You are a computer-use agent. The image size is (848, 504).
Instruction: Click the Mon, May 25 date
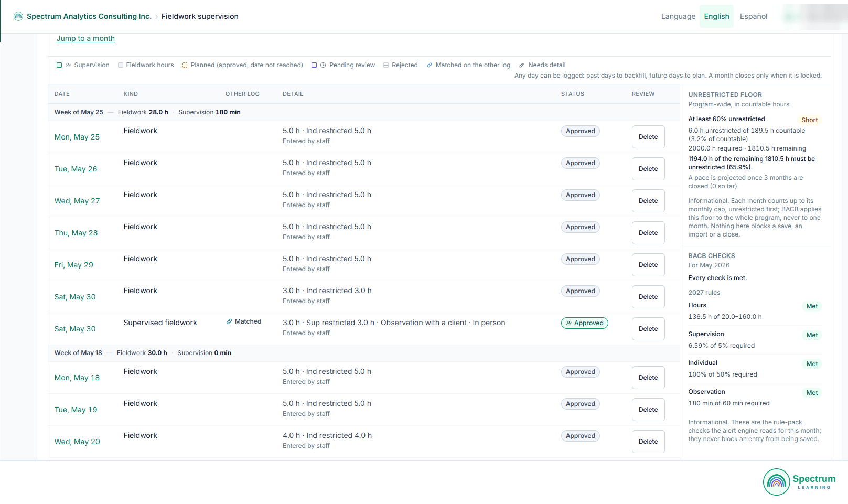coord(77,137)
